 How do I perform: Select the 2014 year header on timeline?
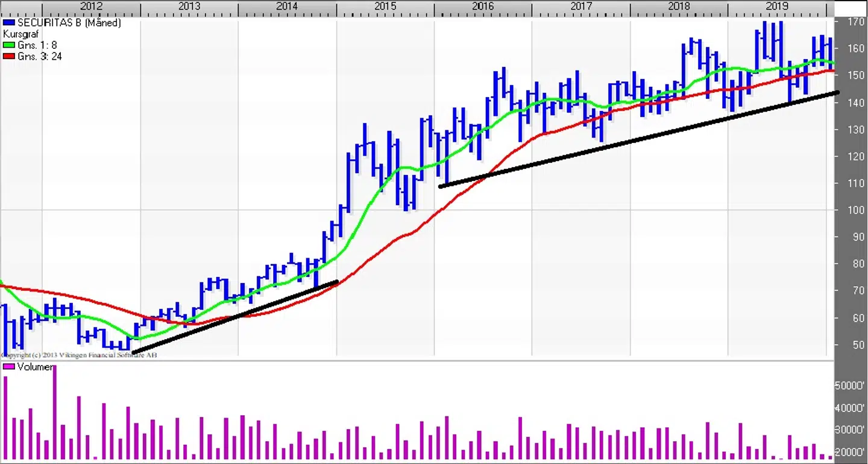click(x=287, y=7)
